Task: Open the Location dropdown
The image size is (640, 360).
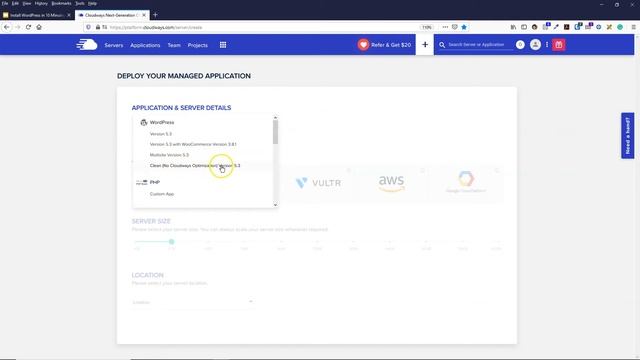Action: [192, 302]
